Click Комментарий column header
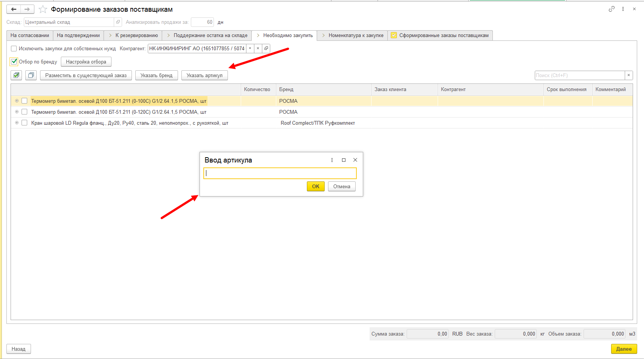This screenshot has width=644, height=359. [x=612, y=89]
